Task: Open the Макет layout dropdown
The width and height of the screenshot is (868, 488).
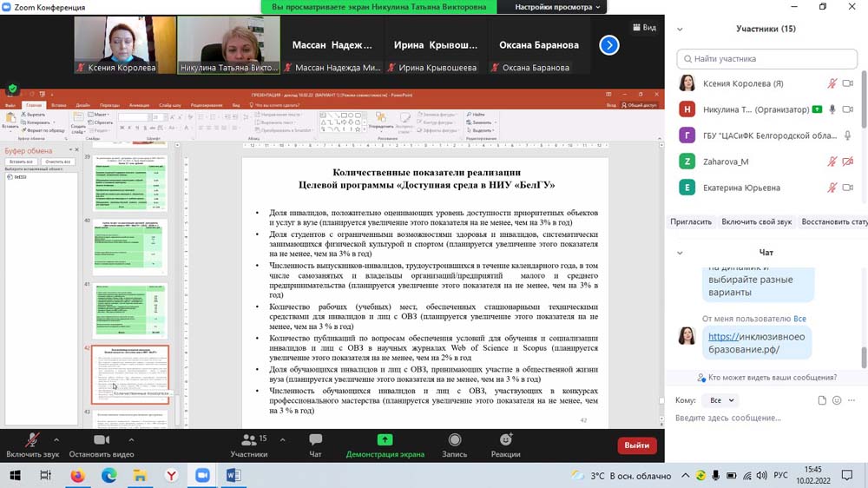Action: (x=100, y=115)
